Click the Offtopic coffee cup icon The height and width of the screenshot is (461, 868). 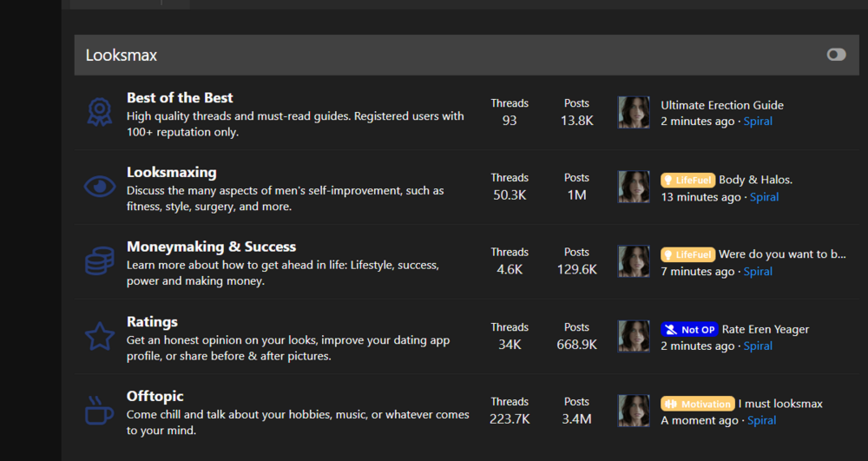click(99, 410)
